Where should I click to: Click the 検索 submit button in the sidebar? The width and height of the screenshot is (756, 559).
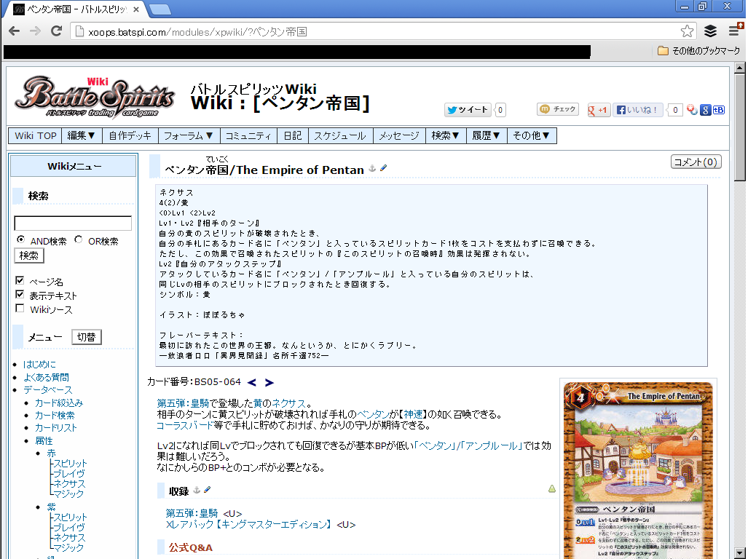click(x=29, y=255)
